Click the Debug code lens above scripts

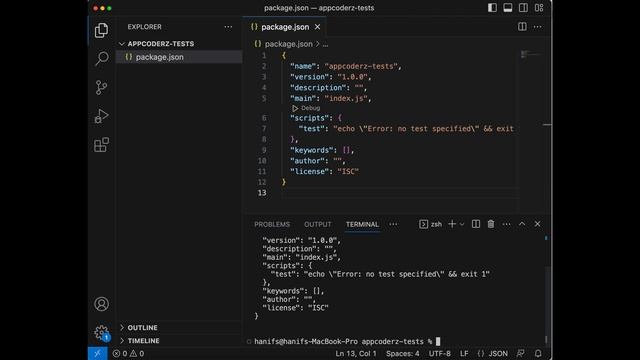tap(307, 108)
